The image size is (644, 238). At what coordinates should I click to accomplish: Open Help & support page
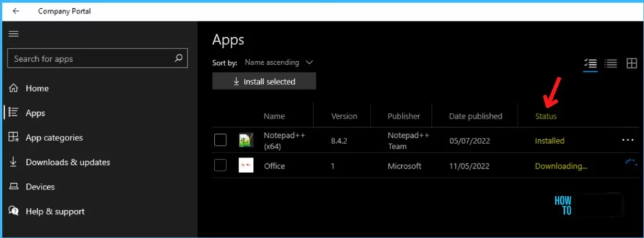click(x=55, y=212)
